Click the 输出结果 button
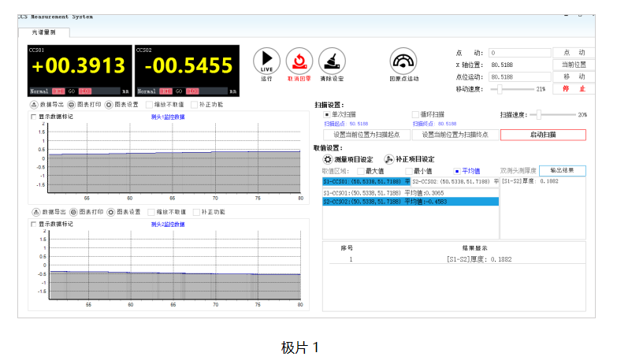This screenshot has width=617, height=364. [x=563, y=171]
